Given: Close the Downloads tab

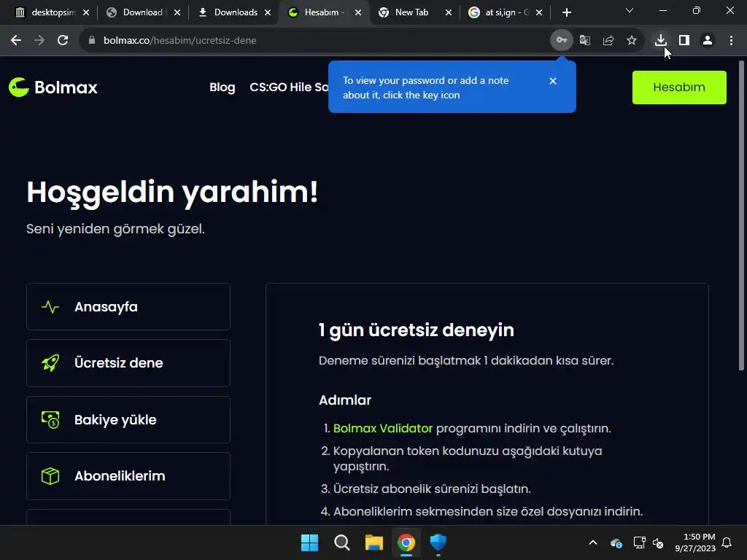Looking at the screenshot, I should pyautogui.click(x=268, y=12).
